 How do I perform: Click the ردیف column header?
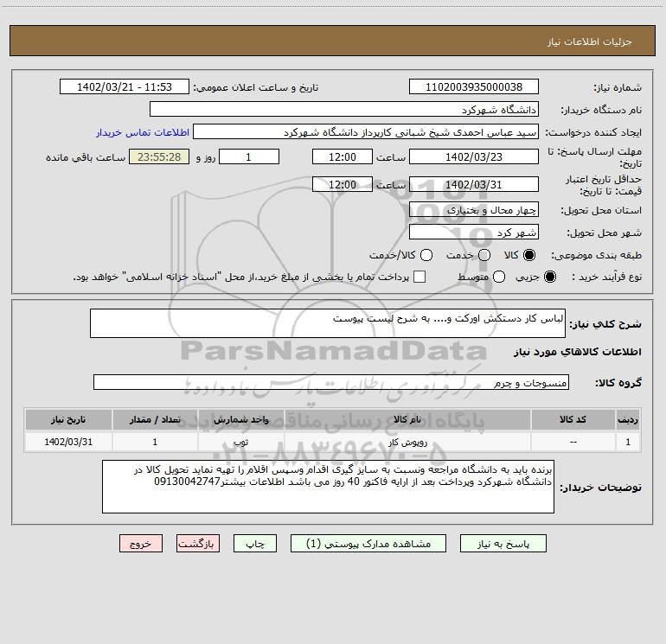click(628, 419)
